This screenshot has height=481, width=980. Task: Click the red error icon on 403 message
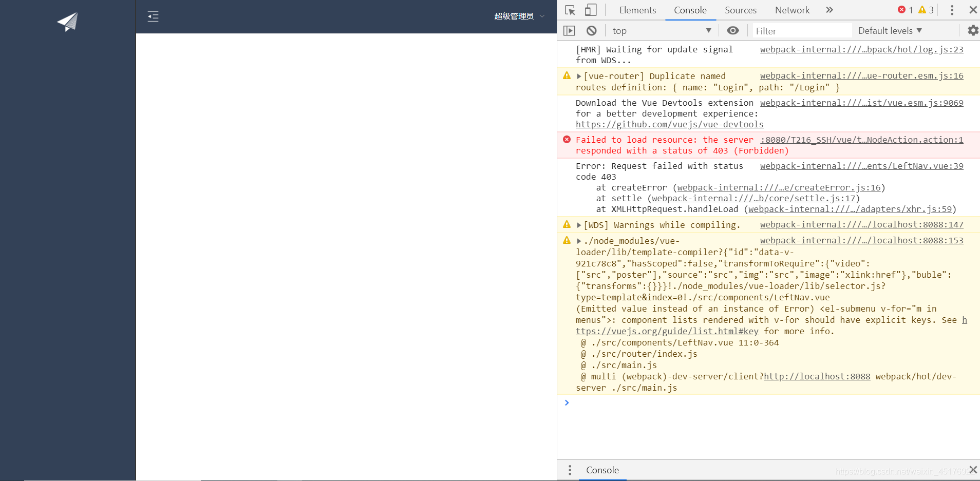[x=567, y=140]
